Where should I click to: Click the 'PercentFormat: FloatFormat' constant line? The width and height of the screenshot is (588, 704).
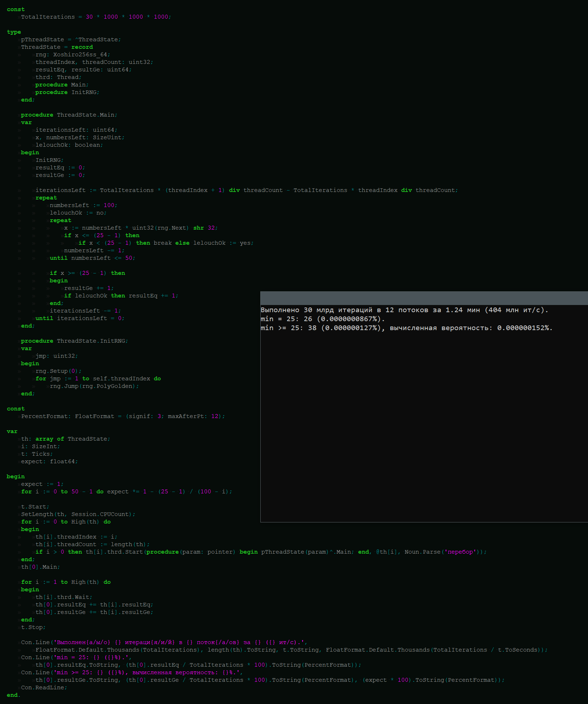123,416
